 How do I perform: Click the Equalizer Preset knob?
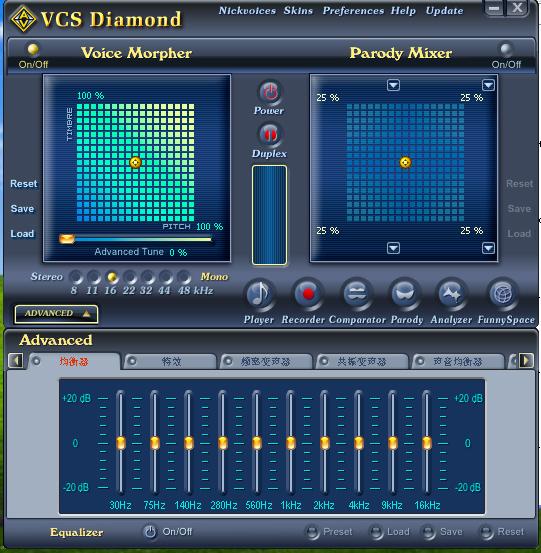tap(312, 532)
